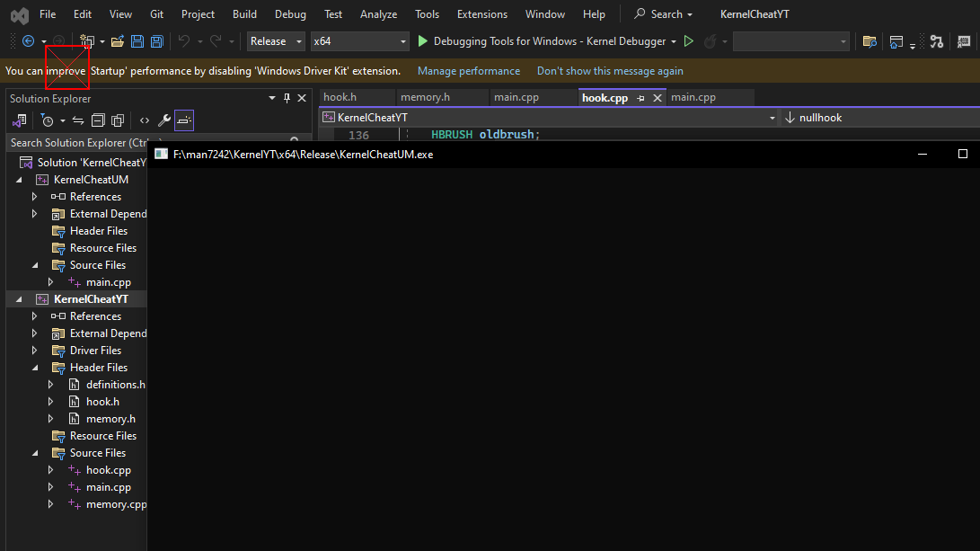The image size is (980, 551).
Task: Open the Extensions menu
Action: (x=481, y=14)
